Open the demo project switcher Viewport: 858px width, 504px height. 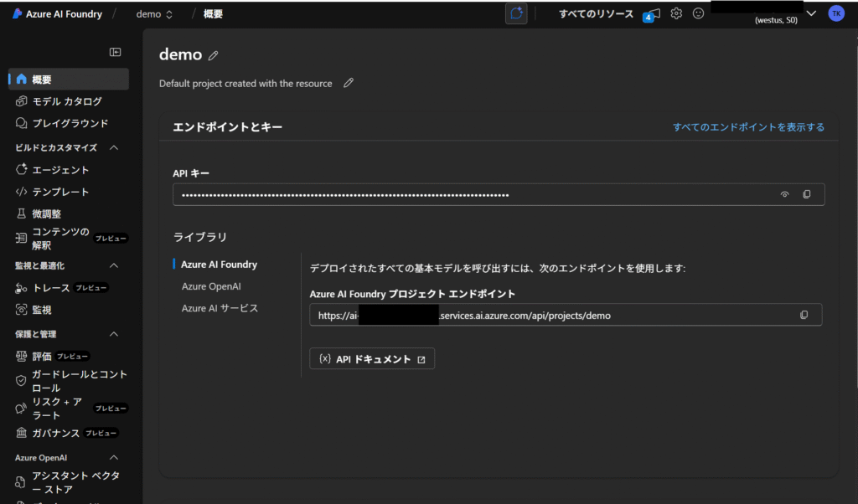[x=154, y=14]
